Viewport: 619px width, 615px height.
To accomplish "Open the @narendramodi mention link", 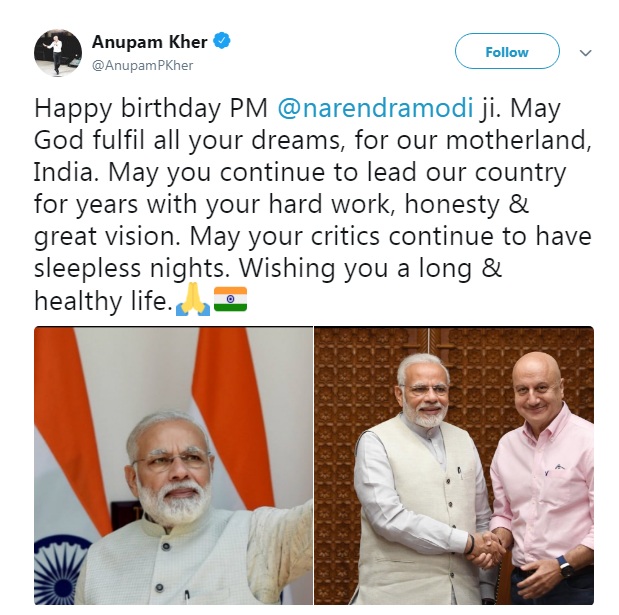I will click(x=375, y=107).
